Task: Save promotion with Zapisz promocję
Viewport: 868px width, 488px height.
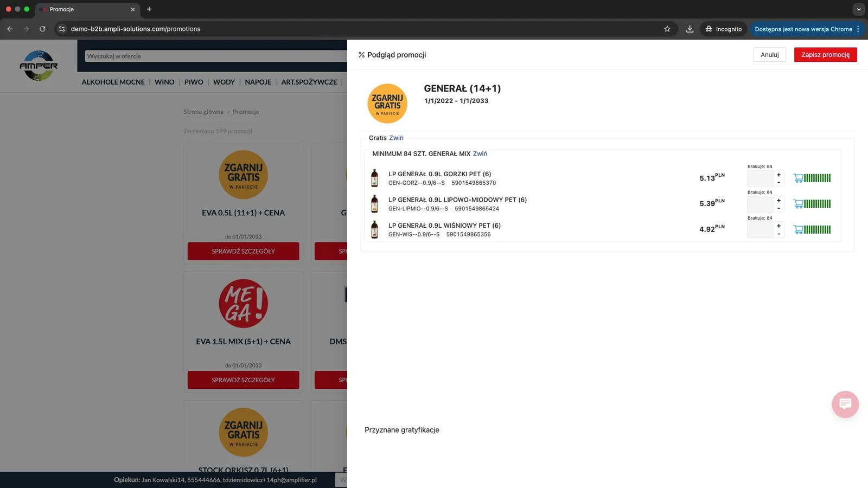Action: coord(825,55)
